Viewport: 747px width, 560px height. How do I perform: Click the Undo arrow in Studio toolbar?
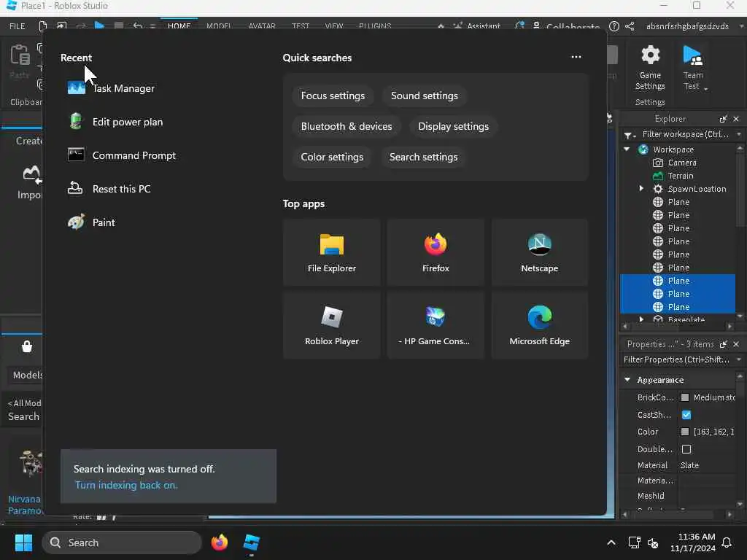tap(138, 26)
